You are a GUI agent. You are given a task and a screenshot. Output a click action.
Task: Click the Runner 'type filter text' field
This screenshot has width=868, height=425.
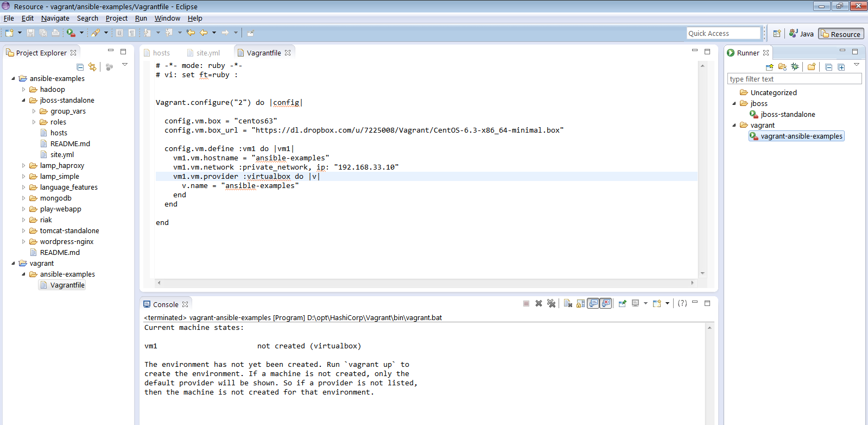[794, 79]
